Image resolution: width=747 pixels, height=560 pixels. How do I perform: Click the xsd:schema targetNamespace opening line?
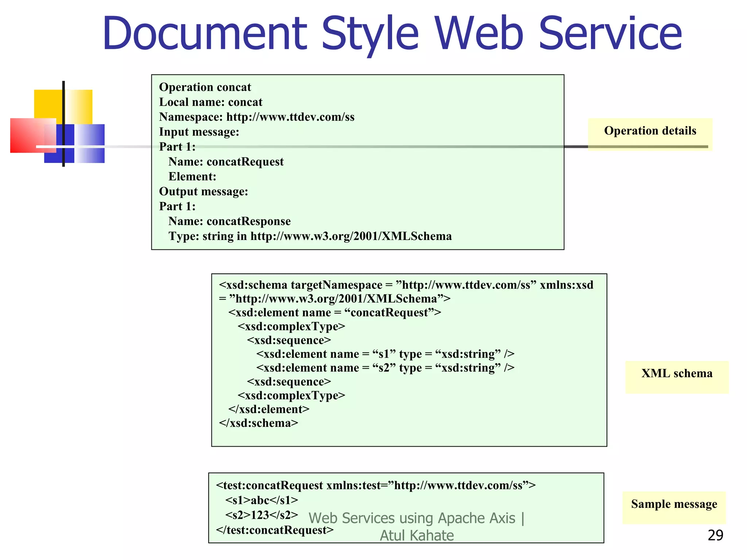[x=406, y=292]
